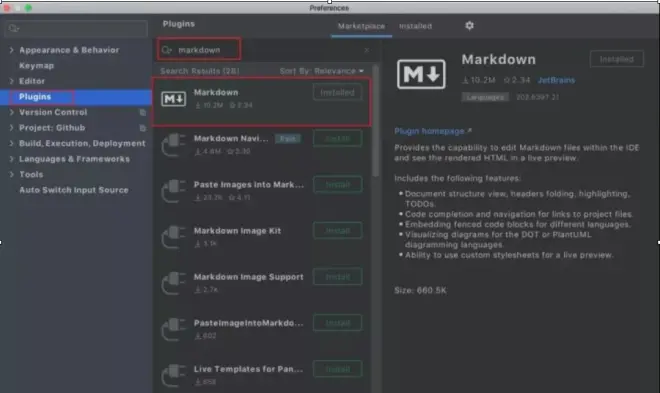
Task: Clear the plugin search with X icon
Action: [x=367, y=50]
